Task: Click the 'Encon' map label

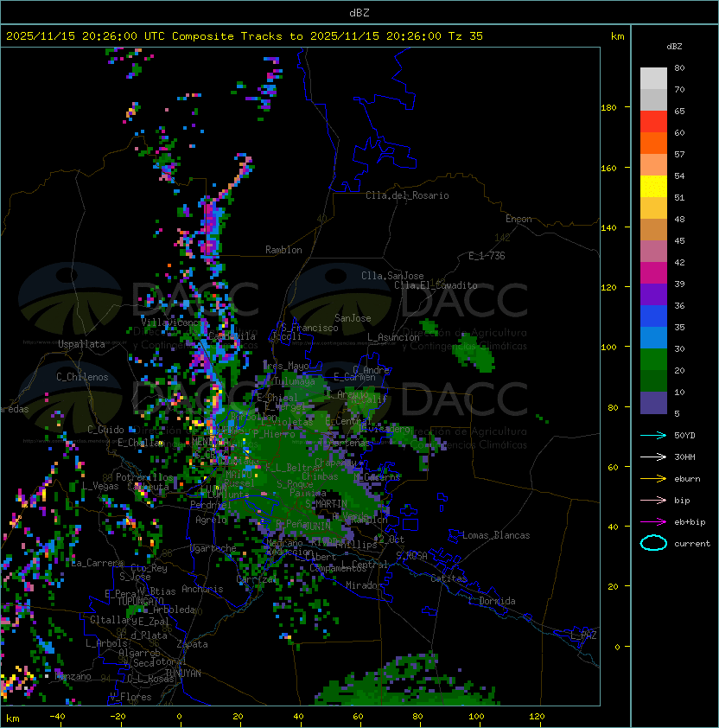Action: [x=519, y=219]
